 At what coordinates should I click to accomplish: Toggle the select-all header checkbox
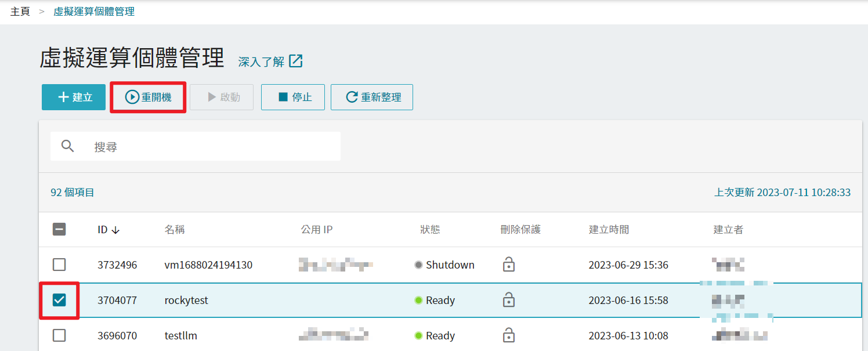[x=59, y=229]
